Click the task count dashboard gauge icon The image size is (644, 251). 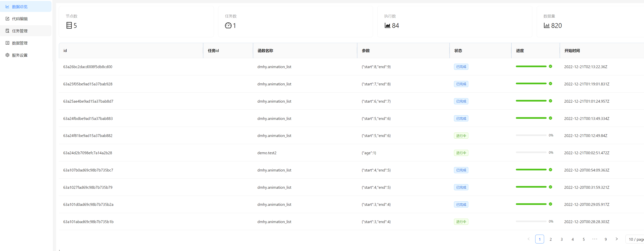(228, 26)
